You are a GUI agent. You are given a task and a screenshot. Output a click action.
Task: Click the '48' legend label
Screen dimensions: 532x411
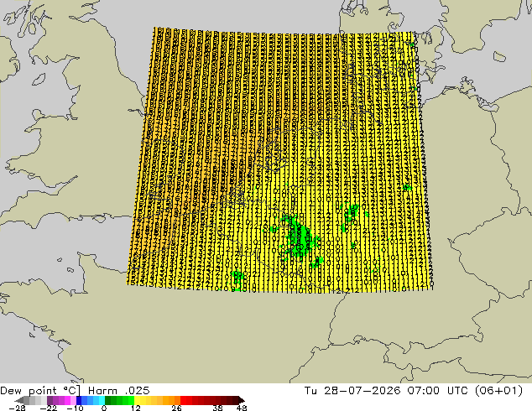click(242, 408)
